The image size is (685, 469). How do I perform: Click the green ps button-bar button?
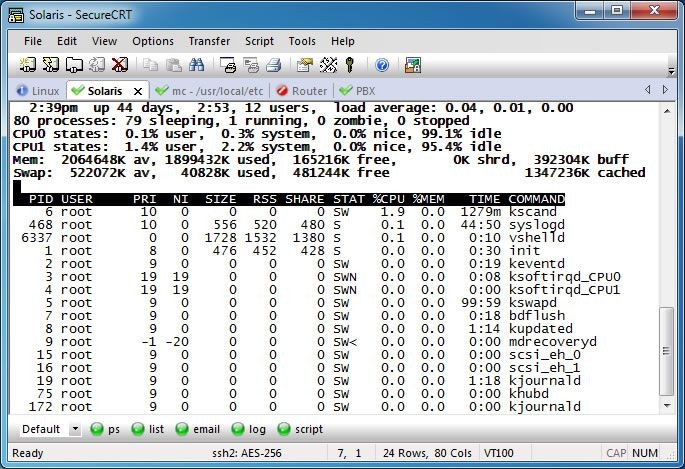click(x=105, y=429)
